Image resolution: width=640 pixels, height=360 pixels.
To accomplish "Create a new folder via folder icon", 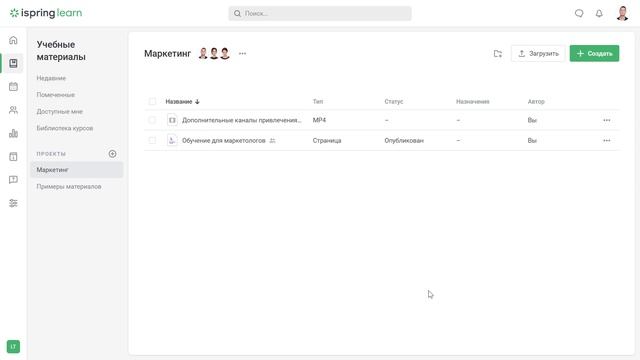I will point(498,53).
